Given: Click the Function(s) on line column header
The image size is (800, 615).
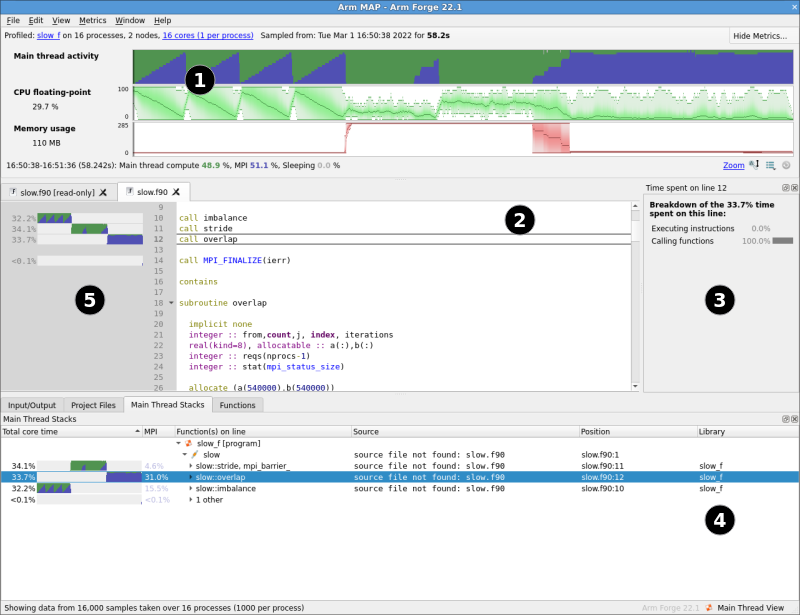Looking at the screenshot, I should click(263, 432).
